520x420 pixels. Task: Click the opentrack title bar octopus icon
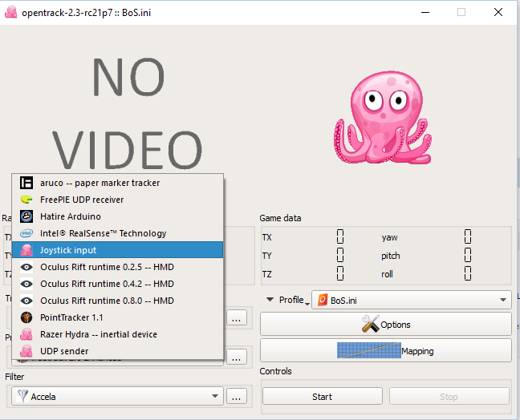[10, 12]
